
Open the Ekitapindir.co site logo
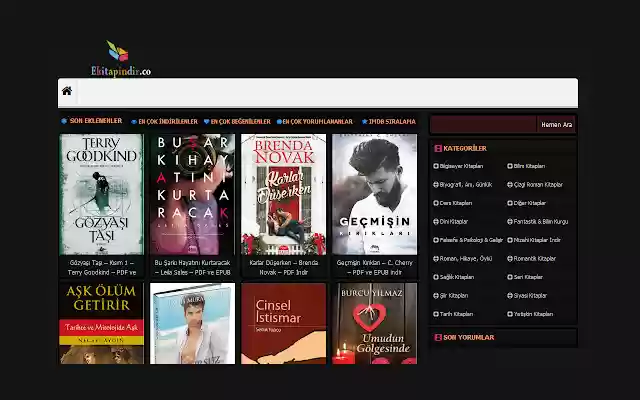121,59
